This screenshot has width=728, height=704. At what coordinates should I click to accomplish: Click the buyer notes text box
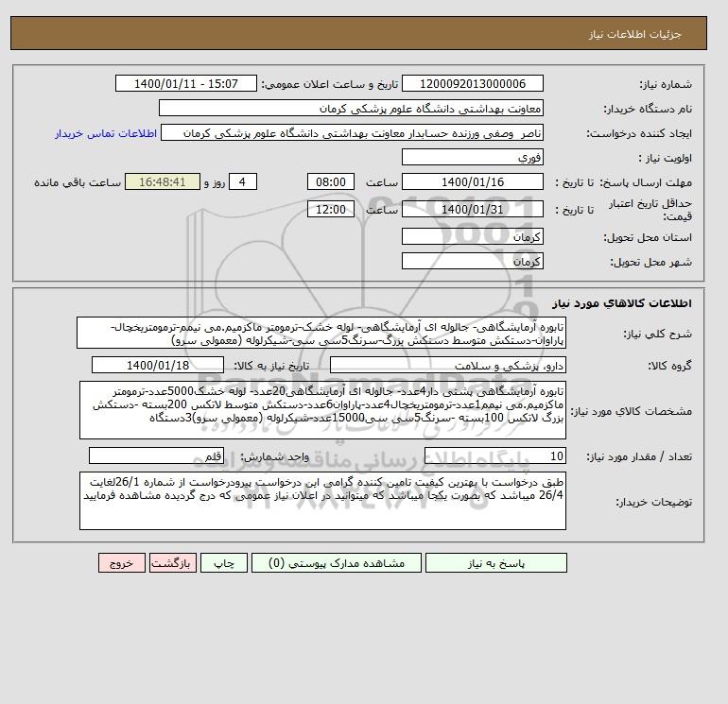point(322,501)
